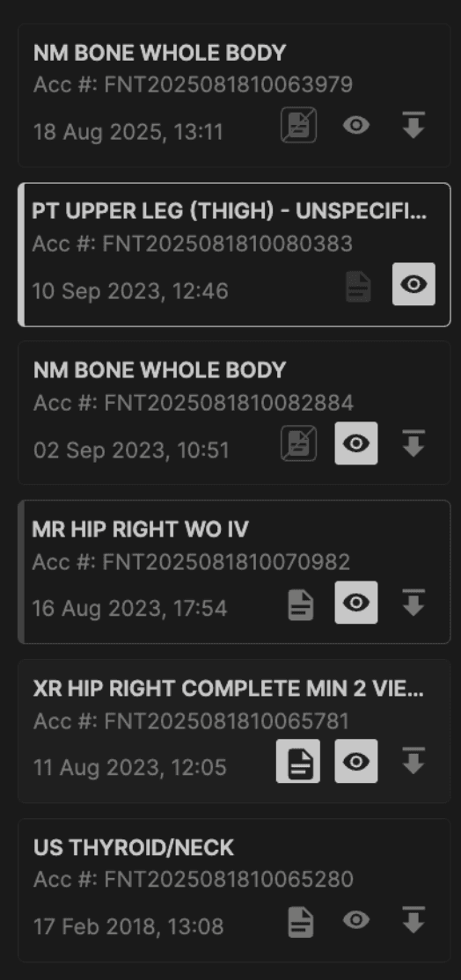Open the highlighted report for XR HIP RIGHT study
The image size is (461, 980).
point(298,761)
